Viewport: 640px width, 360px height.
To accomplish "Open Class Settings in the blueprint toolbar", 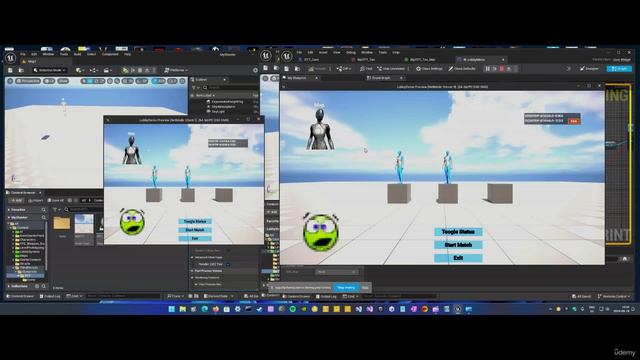I will [429, 69].
